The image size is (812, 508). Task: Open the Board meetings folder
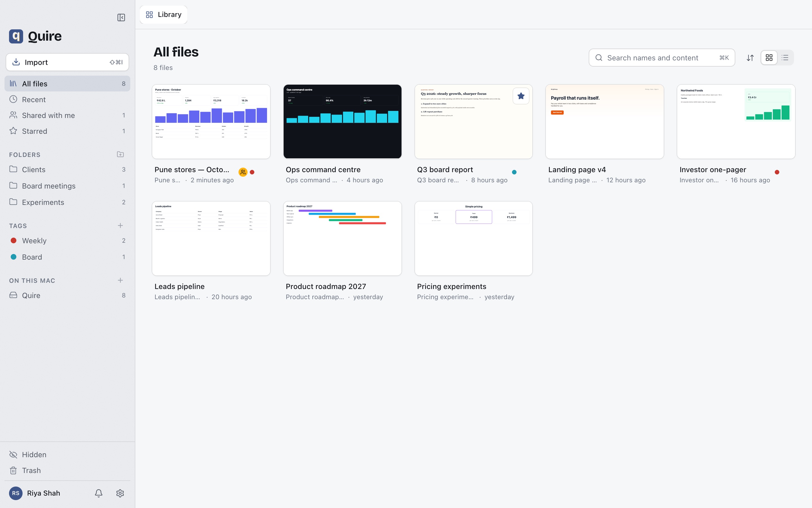[x=67, y=186]
